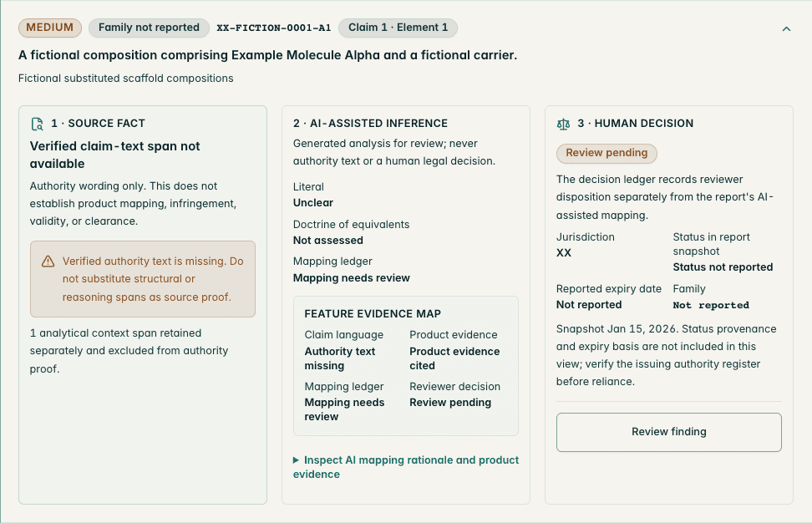
Task: Expand Inspect AI mapping rationale and product evidence
Action: [x=406, y=467]
